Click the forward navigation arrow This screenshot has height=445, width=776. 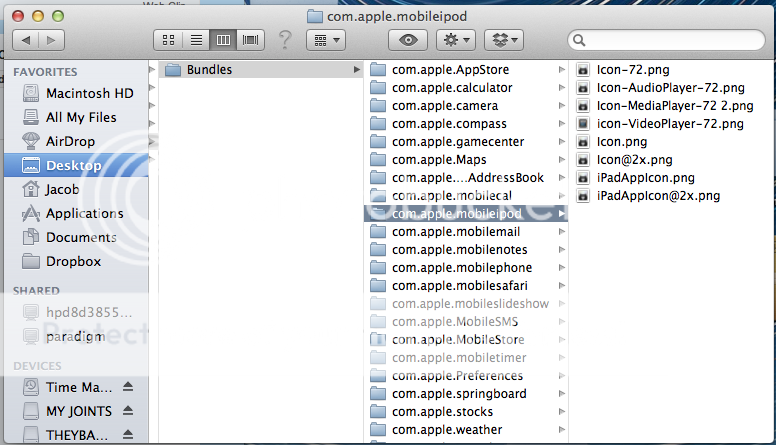pyautogui.click(x=51, y=40)
